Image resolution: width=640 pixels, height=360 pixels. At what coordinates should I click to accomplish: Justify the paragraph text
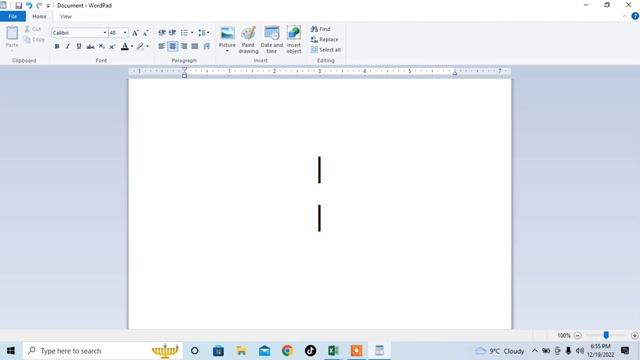click(x=195, y=46)
